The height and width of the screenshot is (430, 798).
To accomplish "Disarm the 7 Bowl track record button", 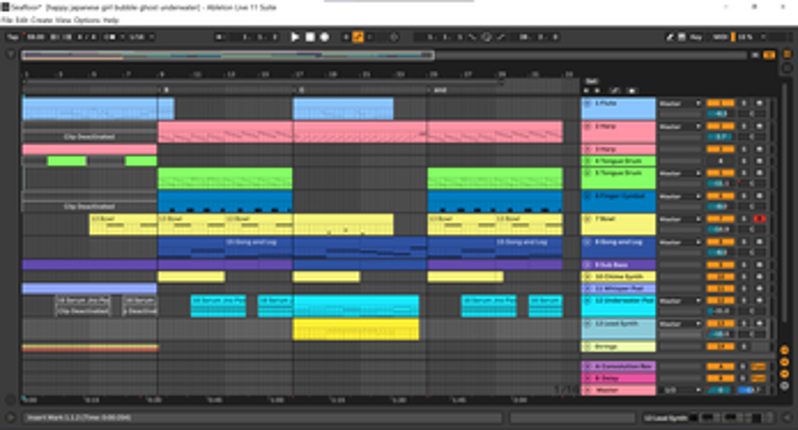I will point(759,218).
